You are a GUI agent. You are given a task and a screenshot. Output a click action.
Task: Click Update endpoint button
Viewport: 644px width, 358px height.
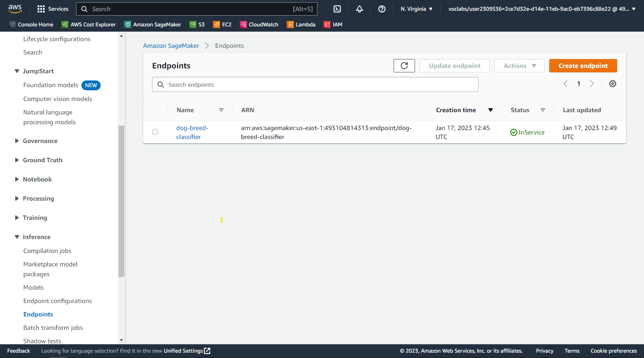[x=454, y=66]
